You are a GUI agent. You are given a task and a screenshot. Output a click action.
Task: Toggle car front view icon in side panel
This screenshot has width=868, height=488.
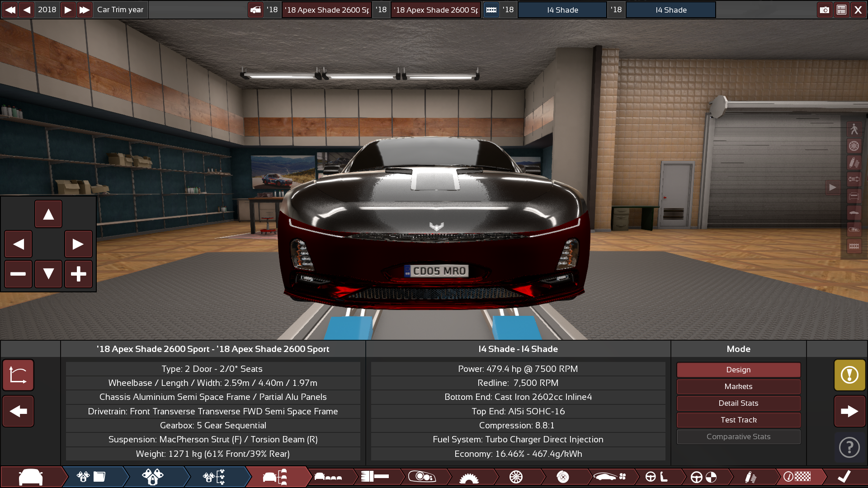[x=854, y=196]
